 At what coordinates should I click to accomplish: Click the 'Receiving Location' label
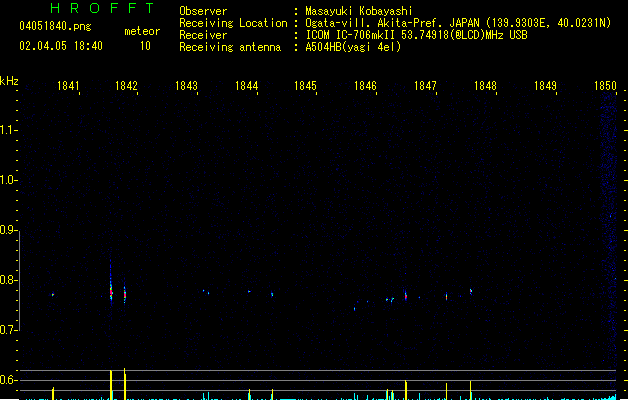click(233, 23)
